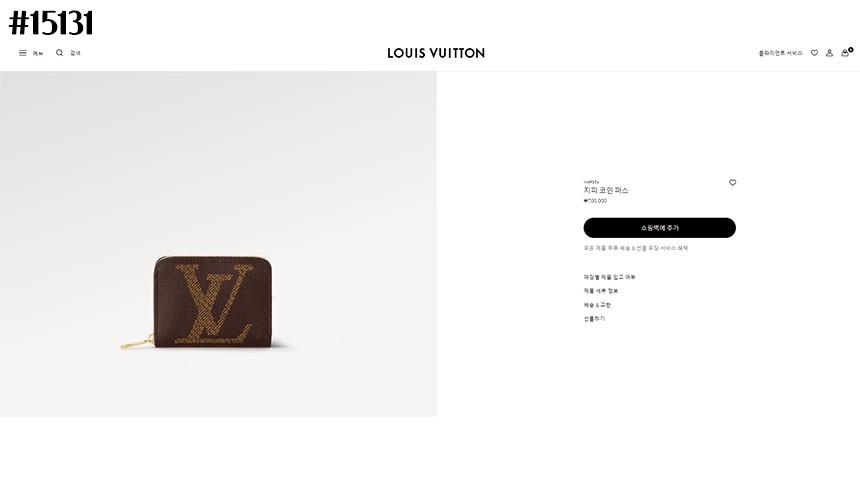
Task: Open the hamburger menu icon
Action: pyautogui.click(x=22, y=53)
